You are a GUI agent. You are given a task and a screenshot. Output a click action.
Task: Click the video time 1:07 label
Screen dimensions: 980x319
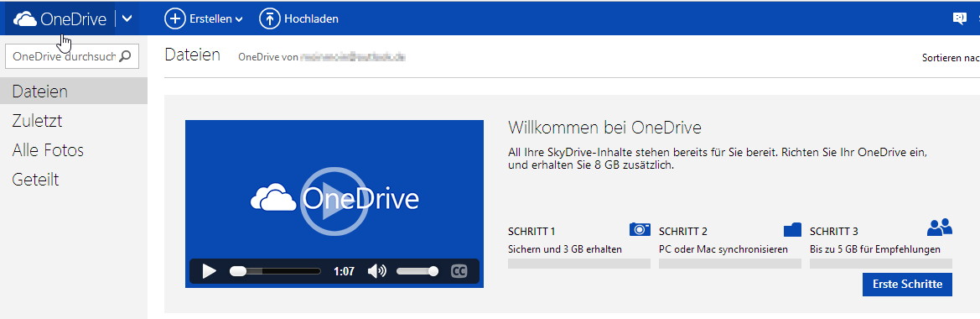coord(344,271)
